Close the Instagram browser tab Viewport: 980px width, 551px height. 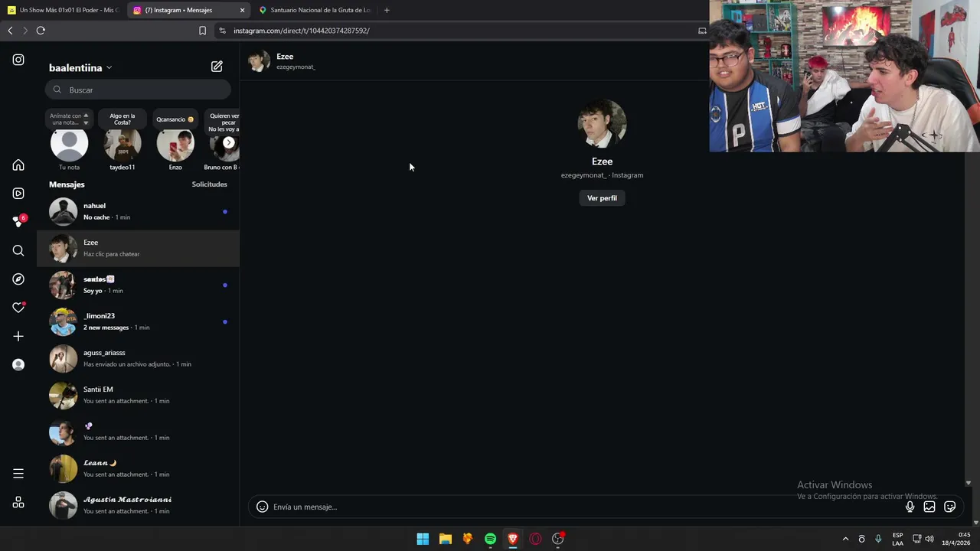242,10
